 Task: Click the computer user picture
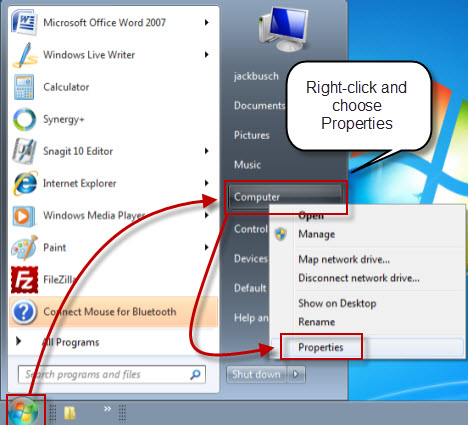(x=284, y=29)
